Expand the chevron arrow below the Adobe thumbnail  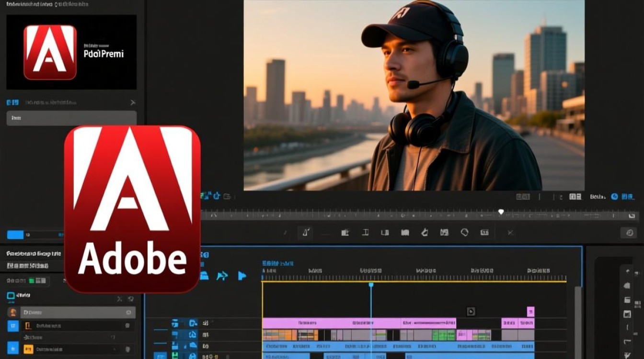(x=133, y=102)
